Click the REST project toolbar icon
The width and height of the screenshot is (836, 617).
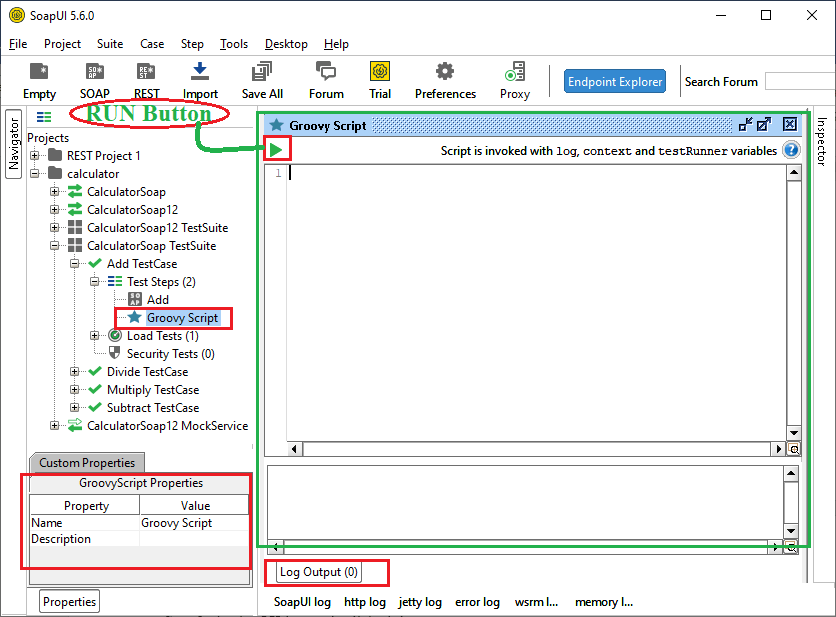pos(146,81)
